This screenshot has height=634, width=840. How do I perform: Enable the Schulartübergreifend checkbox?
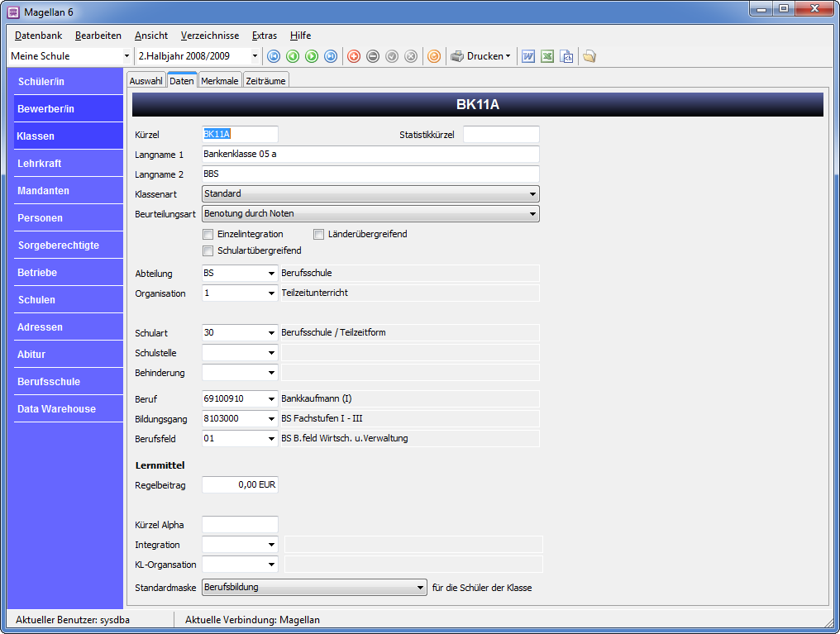pyautogui.click(x=208, y=251)
